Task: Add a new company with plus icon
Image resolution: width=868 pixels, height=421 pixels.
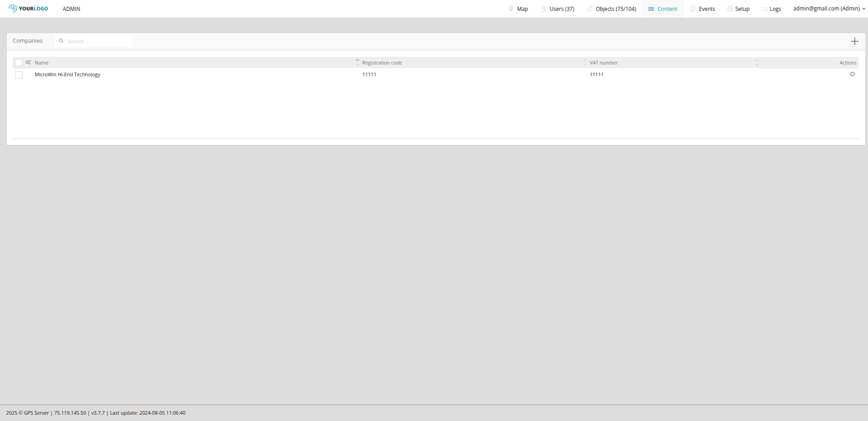Action: coord(854,41)
